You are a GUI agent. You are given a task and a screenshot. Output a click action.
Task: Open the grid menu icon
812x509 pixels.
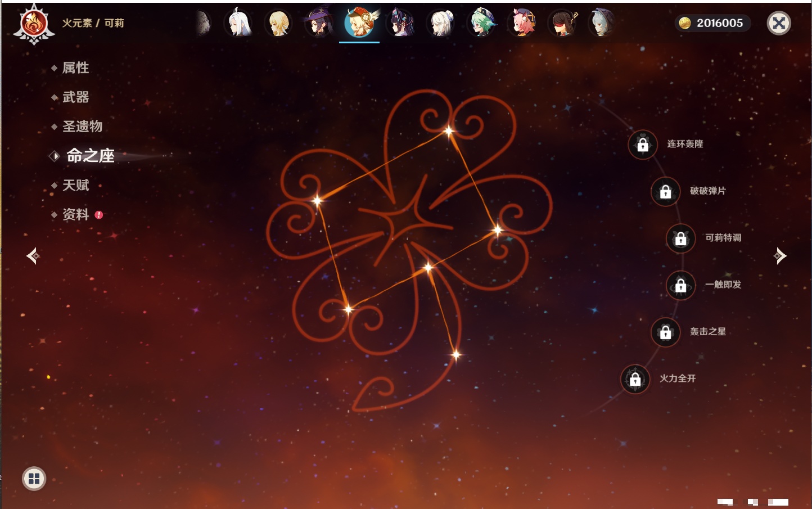click(34, 479)
